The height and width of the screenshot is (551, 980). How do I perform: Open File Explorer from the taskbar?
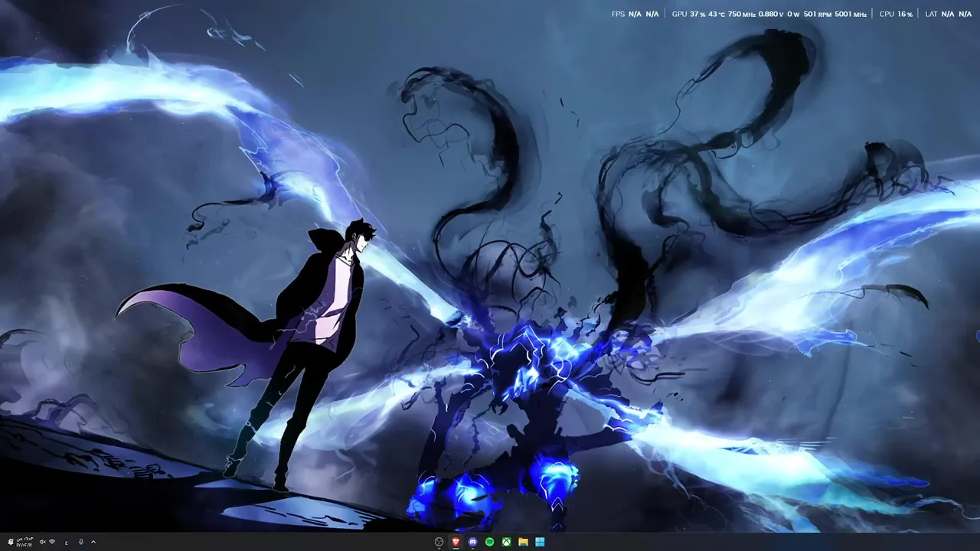(523, 542)
